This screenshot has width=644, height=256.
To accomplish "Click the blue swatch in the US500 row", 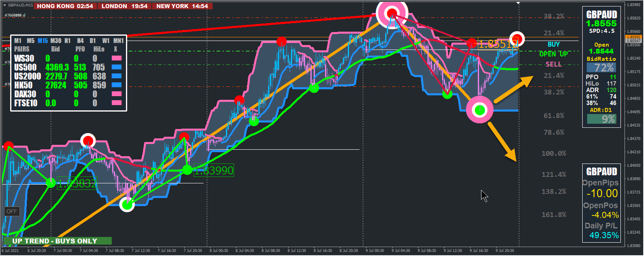I will click(117, 67).
